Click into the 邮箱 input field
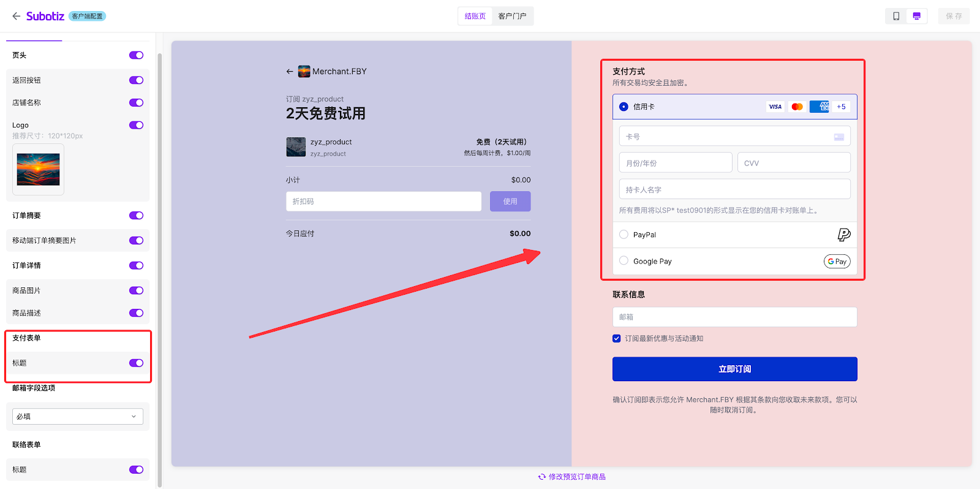The height and width of the screenshot is (489, 980). tap(734, 317)
